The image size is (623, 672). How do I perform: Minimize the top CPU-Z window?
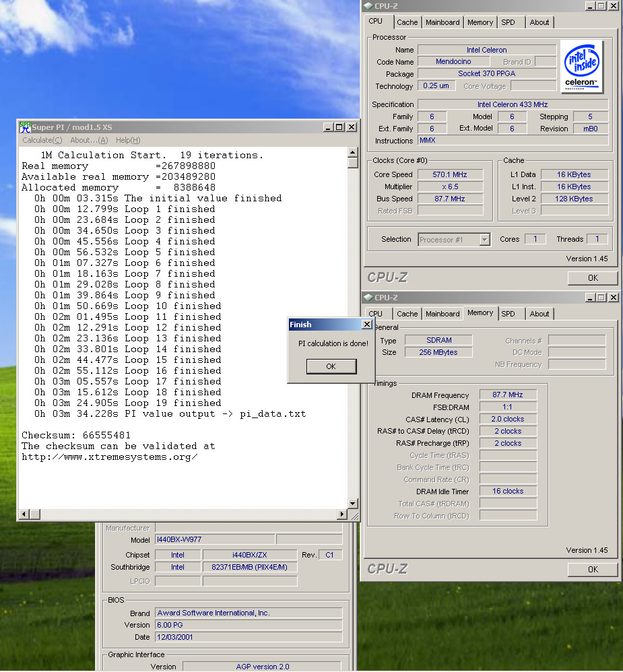(x=590, y=6)
